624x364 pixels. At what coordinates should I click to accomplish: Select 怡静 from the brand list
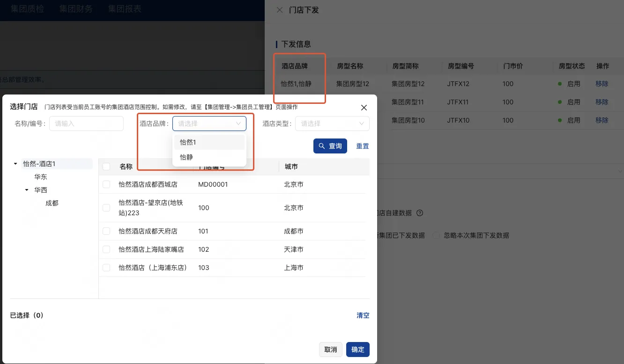(x=209, y=157)
